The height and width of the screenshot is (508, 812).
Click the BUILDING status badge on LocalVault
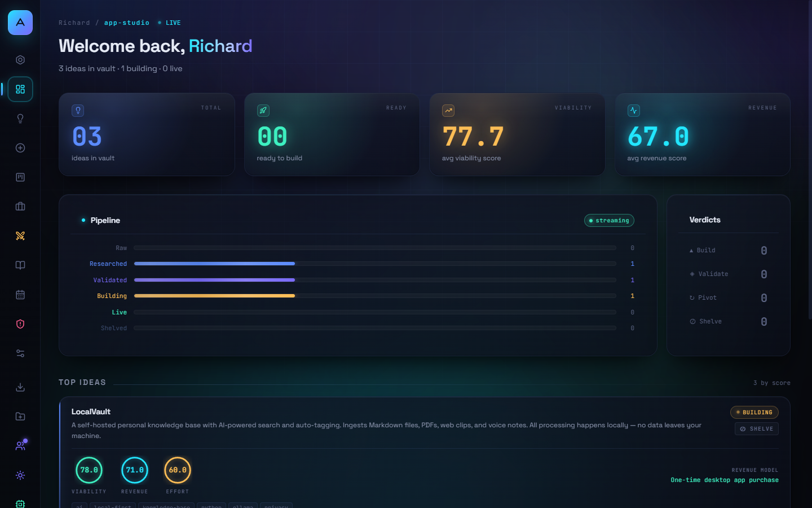click(754, 413)
